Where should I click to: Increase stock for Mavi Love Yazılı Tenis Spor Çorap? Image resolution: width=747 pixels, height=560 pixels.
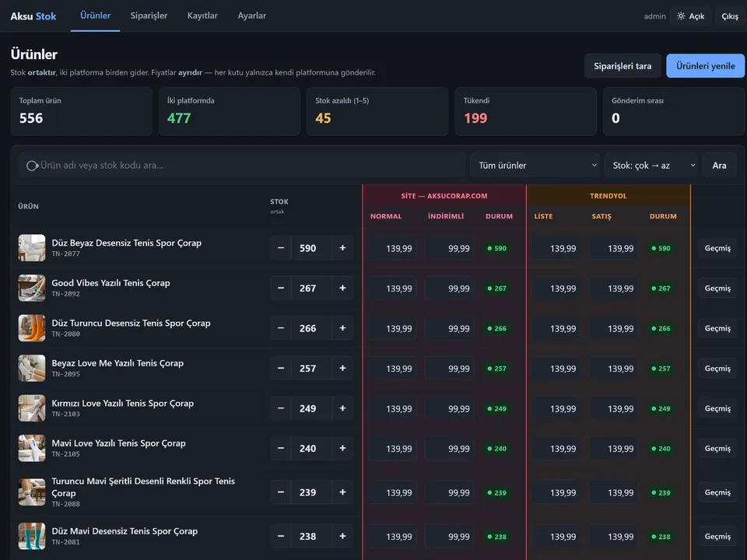(x=342, y=448)
